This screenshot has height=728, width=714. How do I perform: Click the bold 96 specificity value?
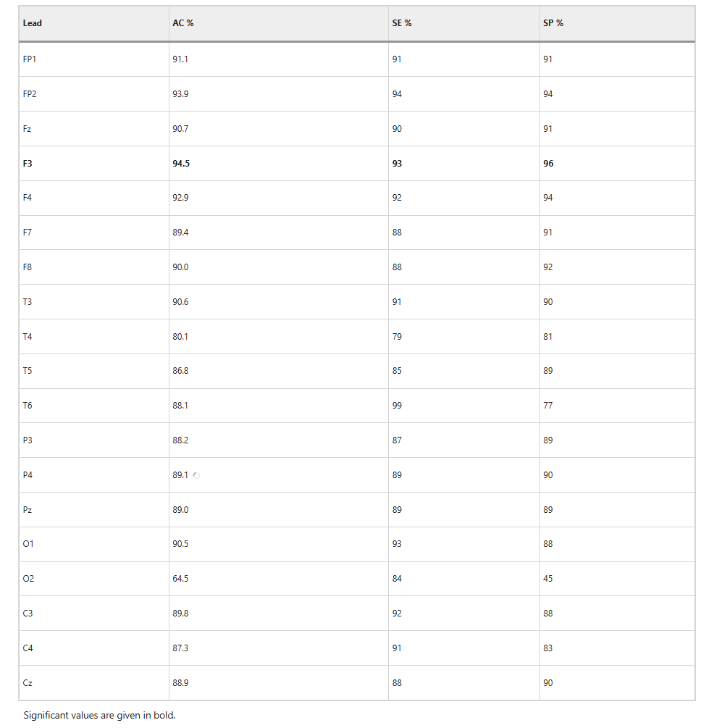(548, 164)
